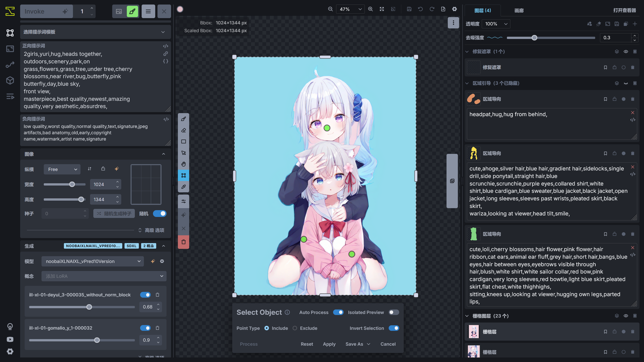Screen dimensions: 644x362
Task: Click the Undo icon in the canvas header
Action: [420, 9]
